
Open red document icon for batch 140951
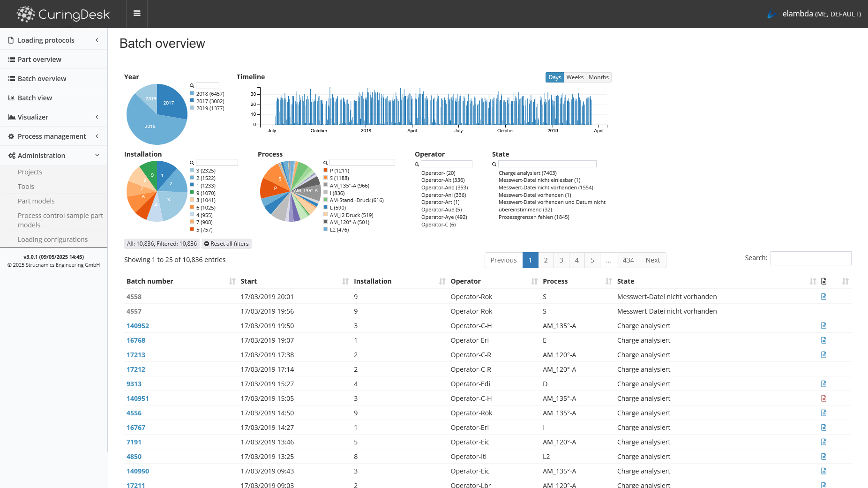[x=823, y=398]
